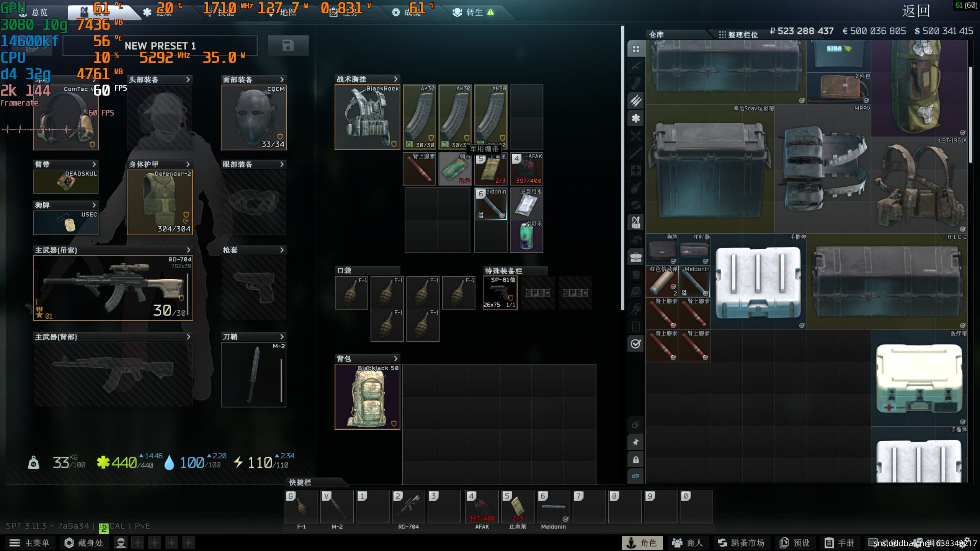The height and width of the screenshot is (551, 980).
Task: Toggle the cycle arrows filter in stash sidebar
Action: pos(636,205)
